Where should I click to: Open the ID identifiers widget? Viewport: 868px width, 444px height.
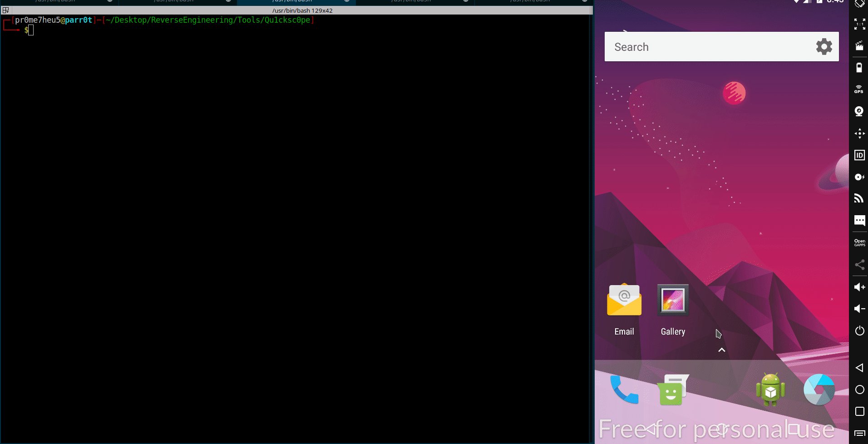(x=859, y=155)
